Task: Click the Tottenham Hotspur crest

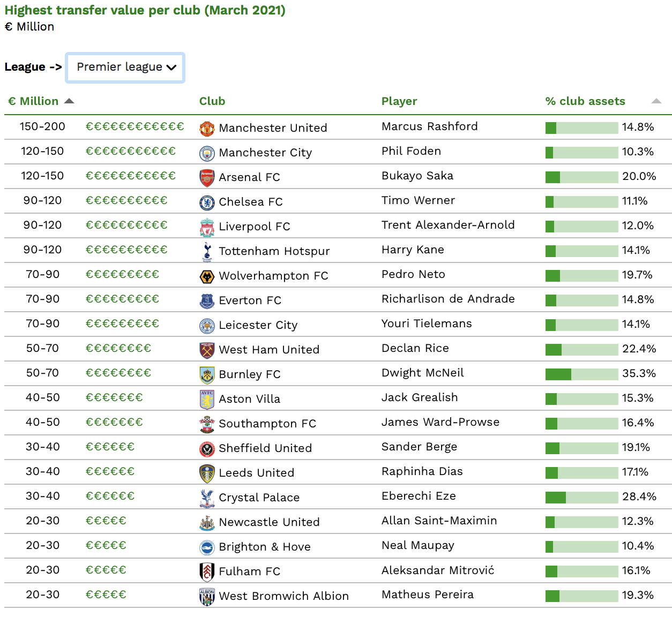Action: point(207,252)
